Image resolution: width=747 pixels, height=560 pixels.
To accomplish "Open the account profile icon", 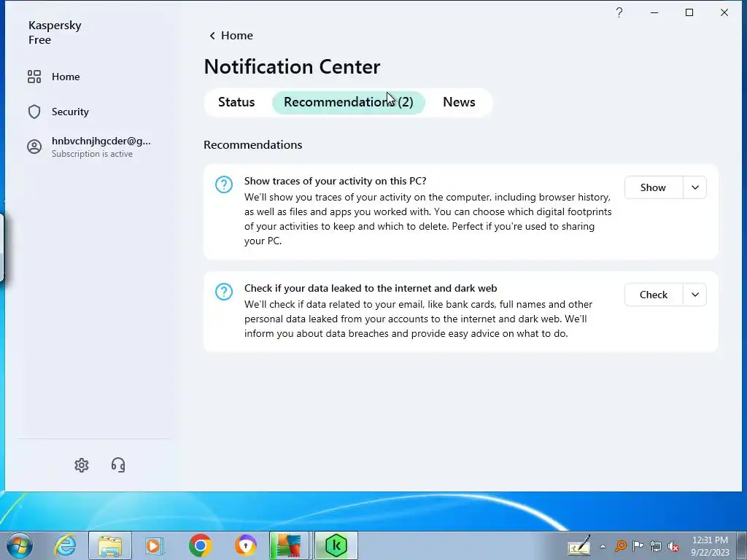I will (x=34, y=147).
